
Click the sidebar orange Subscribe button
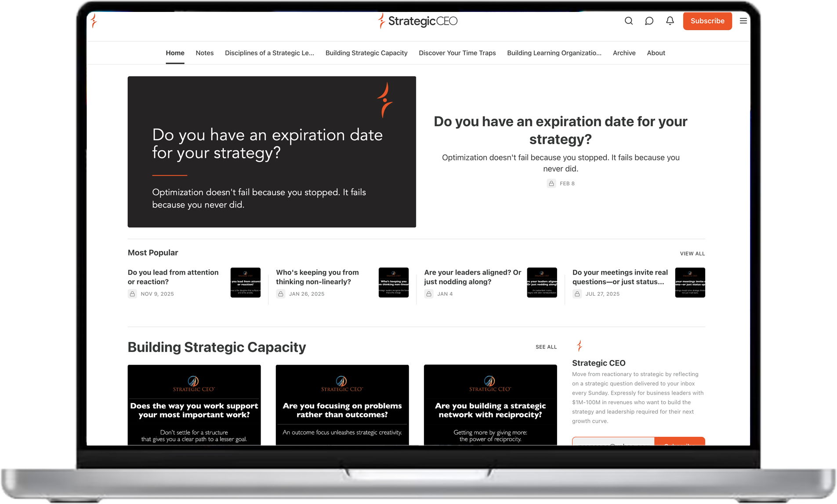679,441
